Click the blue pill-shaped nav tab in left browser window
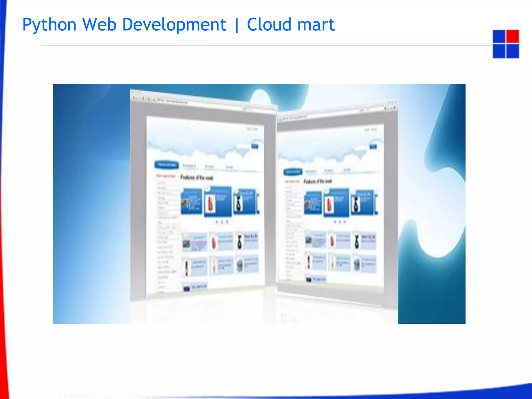 point(167,165)
